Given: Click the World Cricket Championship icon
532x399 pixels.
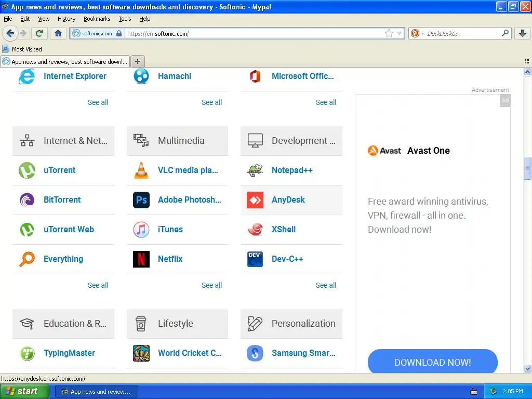Looking at the screenshot, I should [141, 353].
